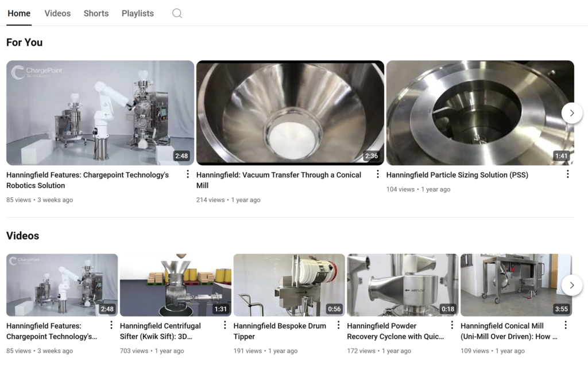Open title Vacuum Transfer Through a Conical Mill
This screenshot has height=366, width=588.
coord(278,180)
